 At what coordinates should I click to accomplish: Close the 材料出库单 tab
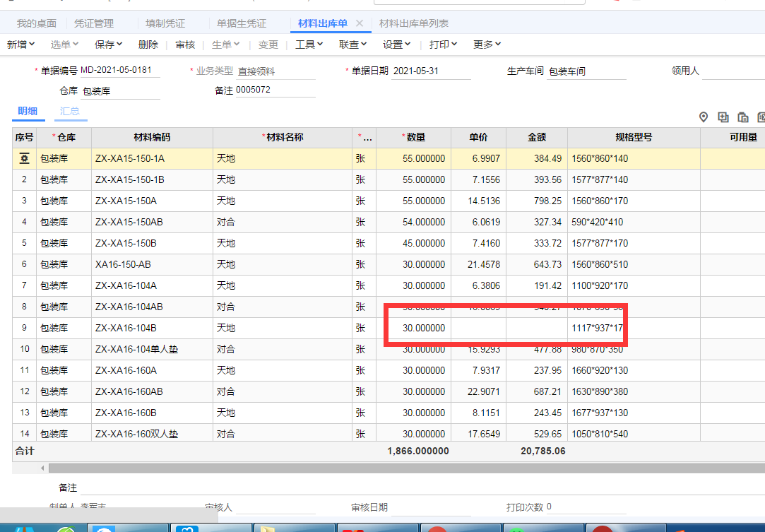pyautogui.click(x=360, y=23)
